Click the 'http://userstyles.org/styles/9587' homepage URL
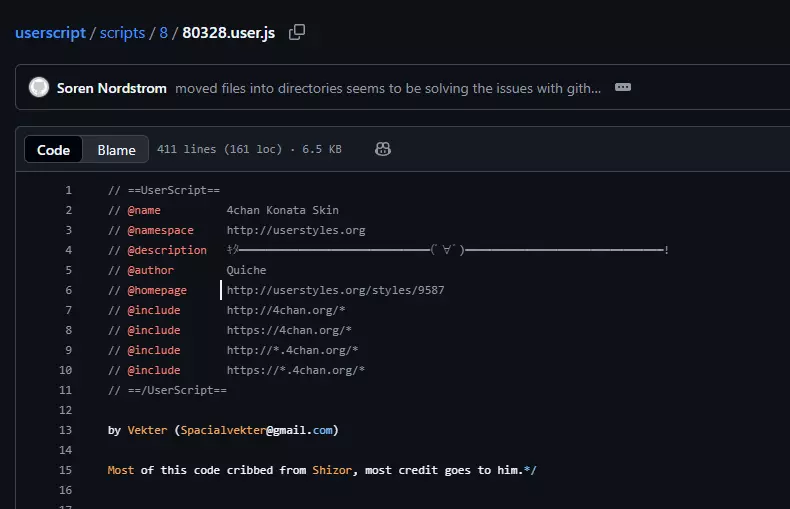The height and width of the screenshot is (509, 790). (336, 290)
